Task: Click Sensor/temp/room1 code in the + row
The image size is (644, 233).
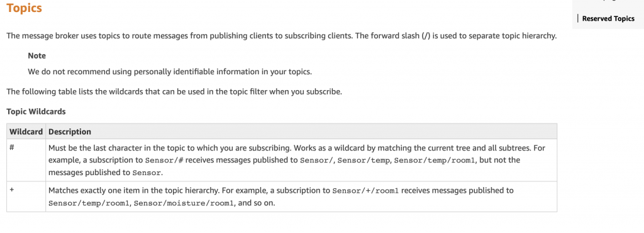Action: point(89,203)
